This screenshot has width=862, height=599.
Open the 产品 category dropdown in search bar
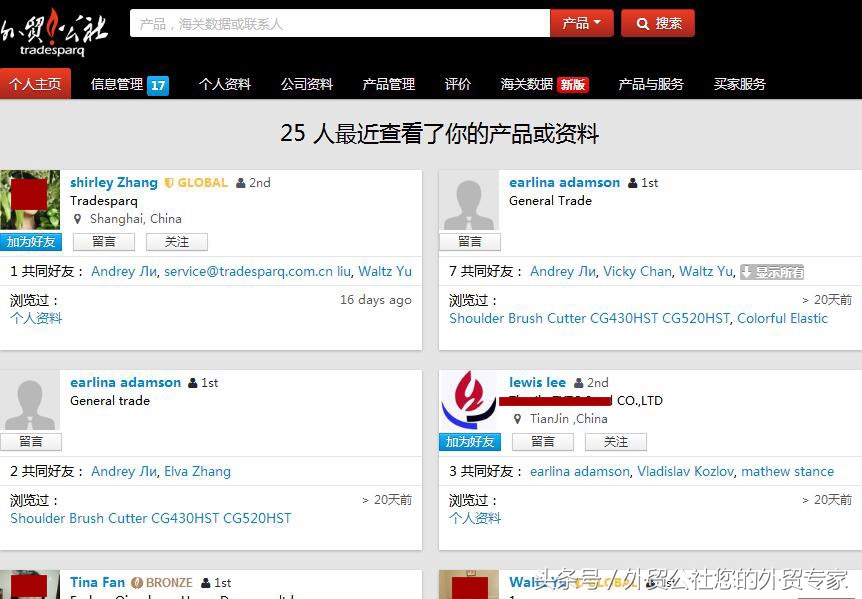tap(581, 22)
